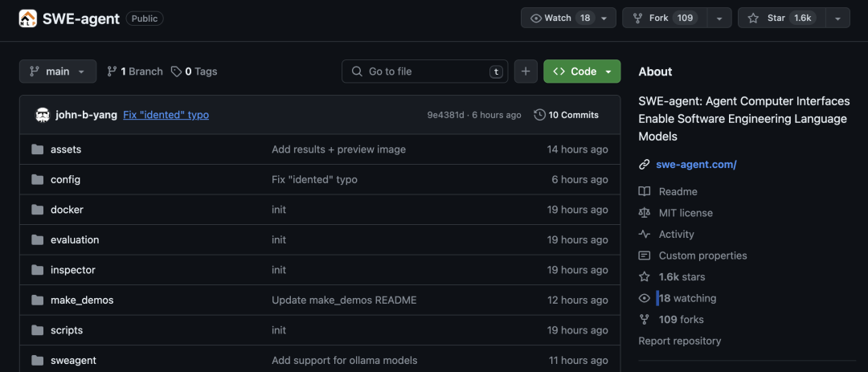
Task: Open the Star lists dropdown arrow
Action: point(837,18)
